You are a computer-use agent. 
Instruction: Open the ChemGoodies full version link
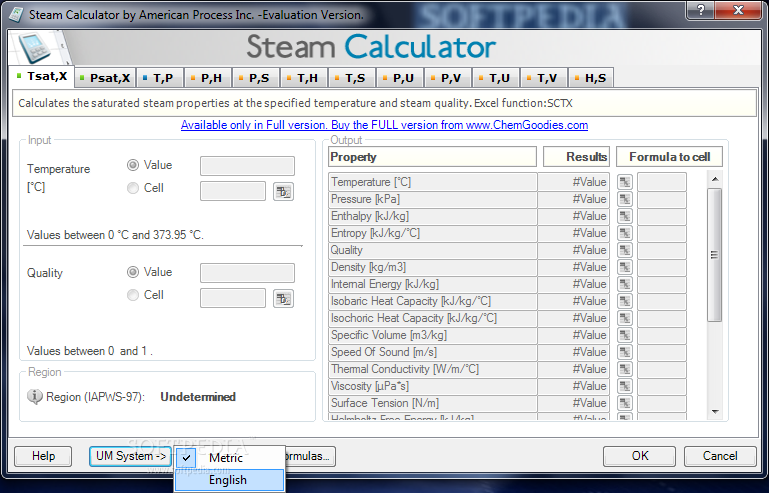(x=384, y=125)
